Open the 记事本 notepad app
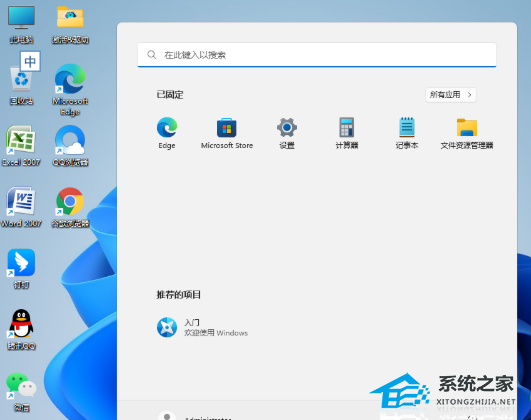This screenshot has width=531, height=420. 407,132
